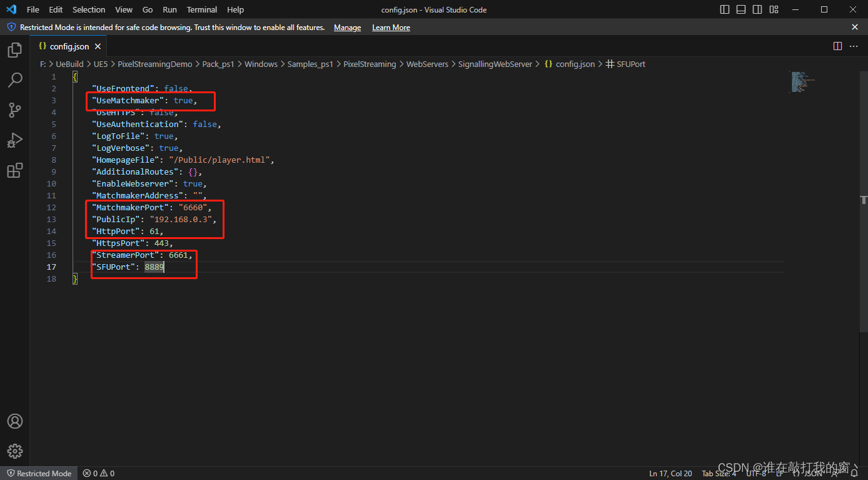
Task: Open the Explorer view in activity bar
Action: pos(14,50)
